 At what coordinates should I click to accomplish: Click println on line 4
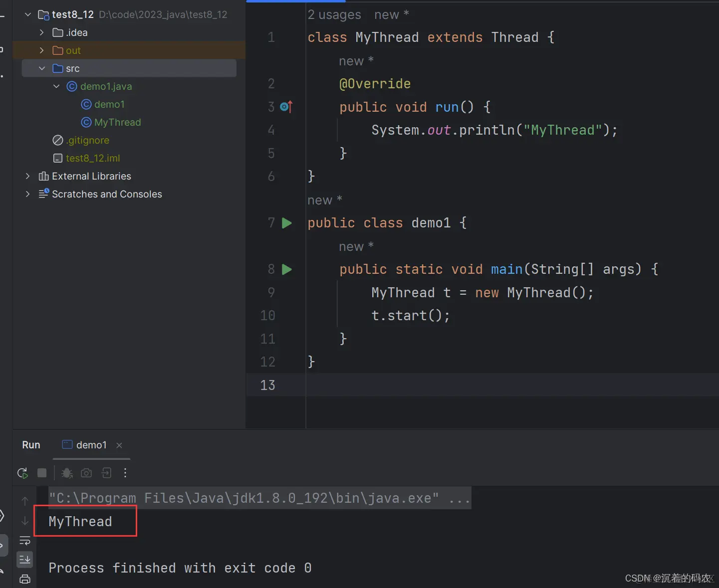click(487, 130)
